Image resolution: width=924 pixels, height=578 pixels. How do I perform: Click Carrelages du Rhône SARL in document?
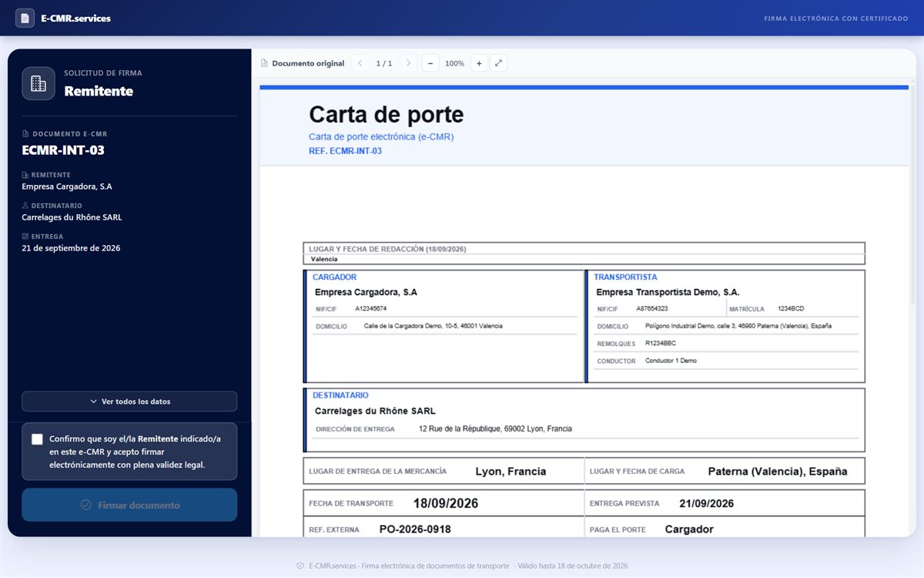(375, 412)
